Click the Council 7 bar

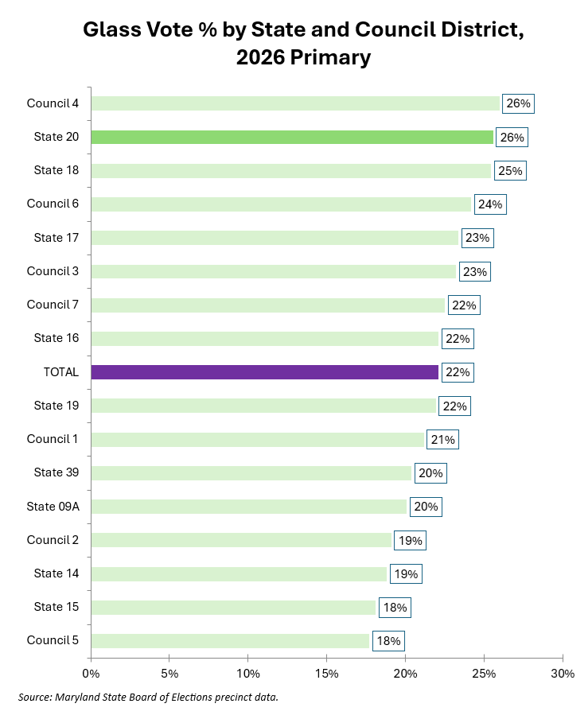pos(268,305)
